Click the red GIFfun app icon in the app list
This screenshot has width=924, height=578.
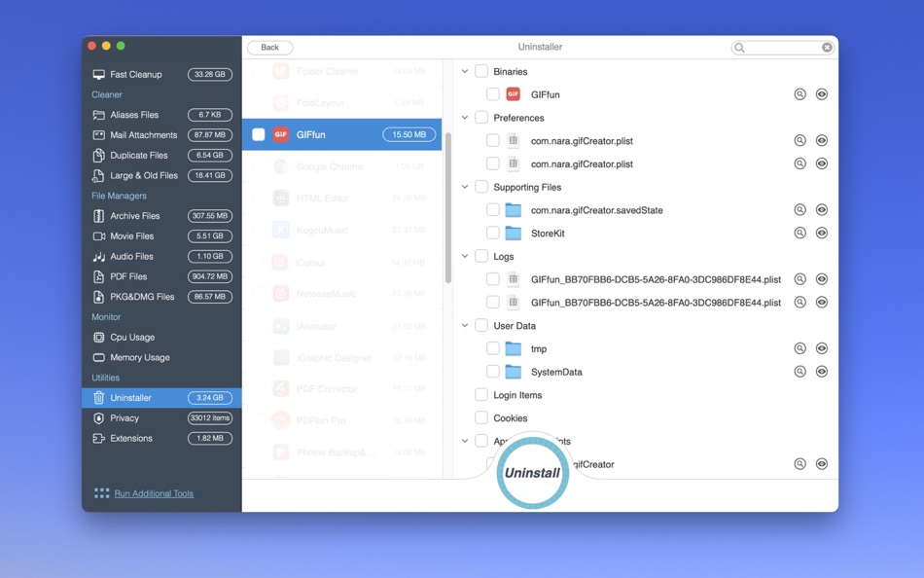[x=280, y=134]
